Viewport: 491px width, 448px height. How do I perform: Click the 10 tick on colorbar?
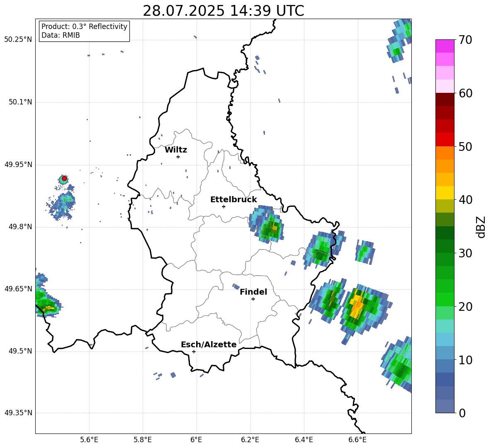click(x=465, y=360)
